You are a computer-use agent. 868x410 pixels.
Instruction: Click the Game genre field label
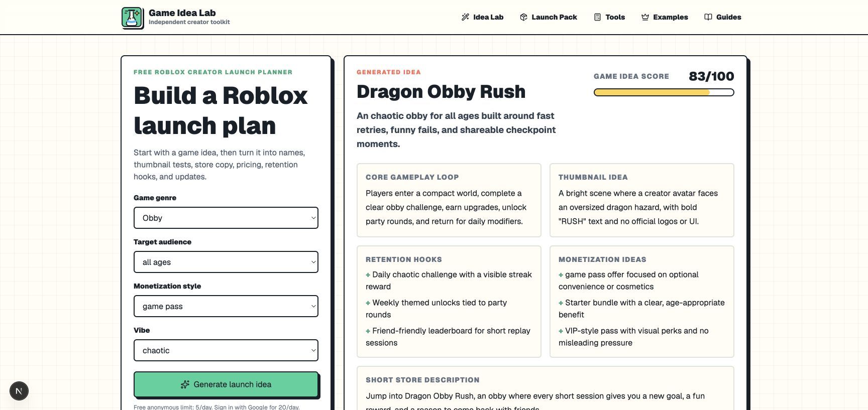point(155,198)
